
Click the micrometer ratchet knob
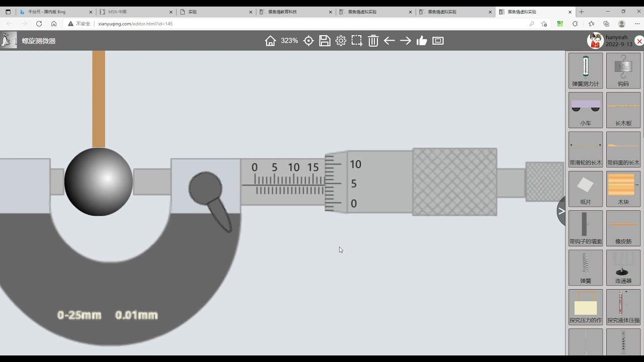(x=544, y=182)
